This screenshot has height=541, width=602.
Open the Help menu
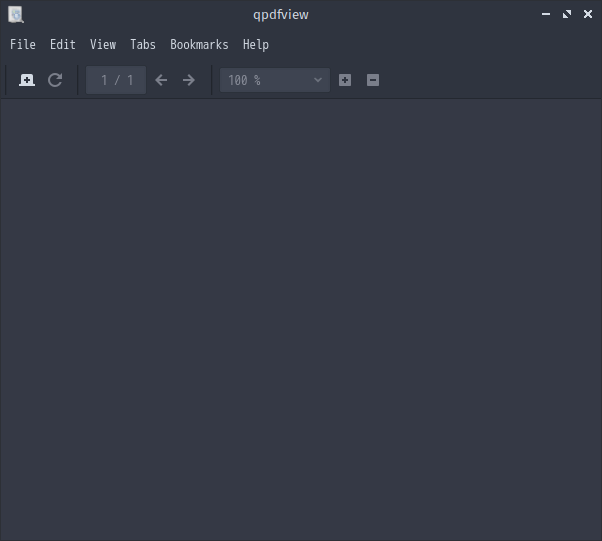pyautogui.click(x=256, y=45)
